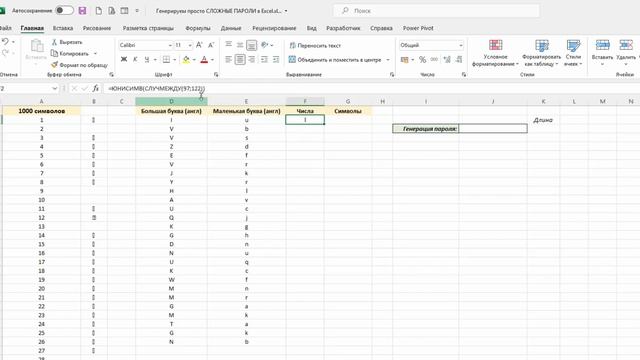Open the Calibri font name dropdown
Viewport: 640px width, 360px height.
click(x=170, y=45)
